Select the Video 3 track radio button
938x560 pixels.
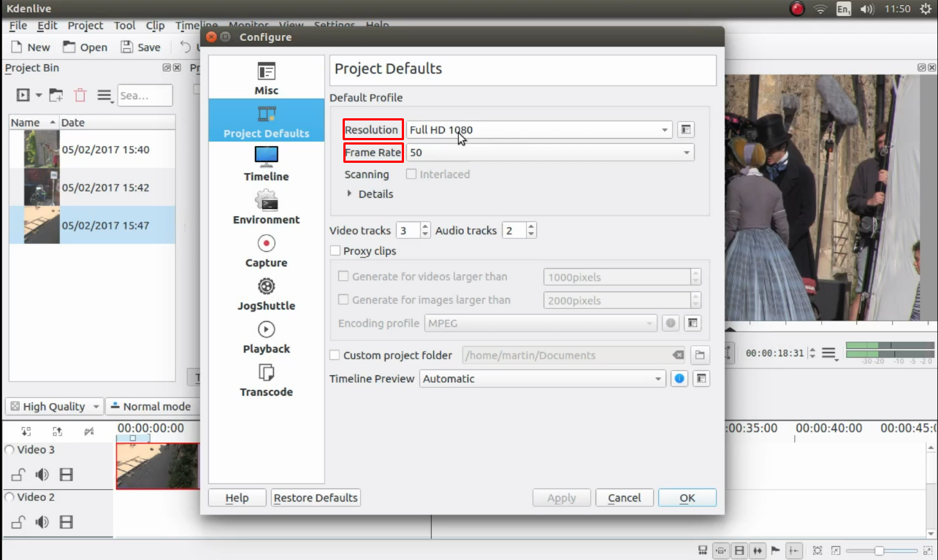9,450
